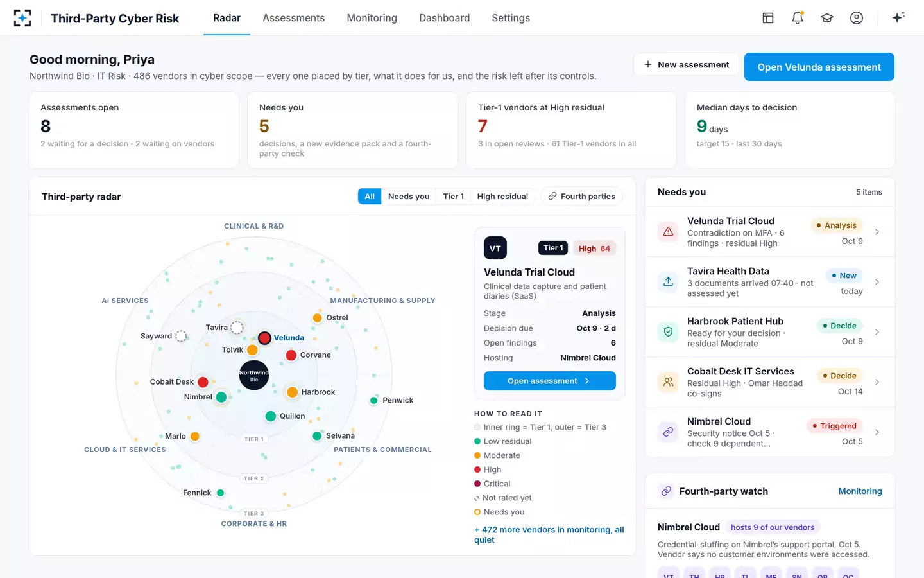Image resolution: width=924 pixels, height=578 pixels.
Task: Click the Low residual legend swatch
Action: [x=477, y=441]
